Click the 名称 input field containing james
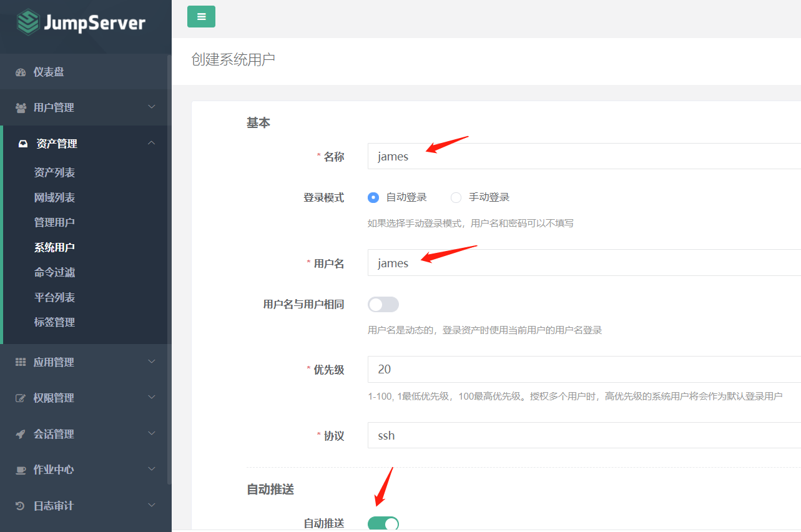 [584, 156]
